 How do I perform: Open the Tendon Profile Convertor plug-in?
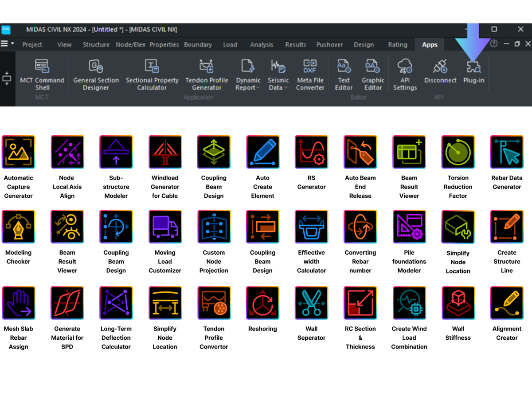214,303
